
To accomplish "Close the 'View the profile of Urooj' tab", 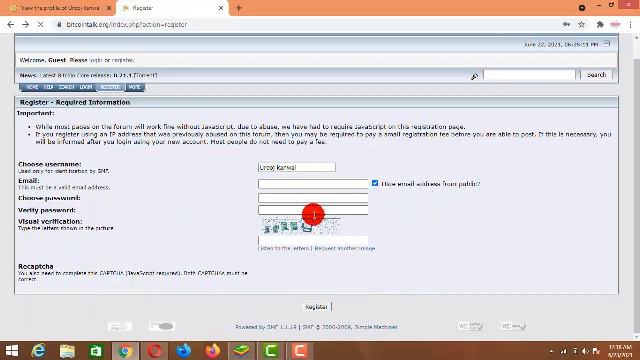I will click(109, 8).
